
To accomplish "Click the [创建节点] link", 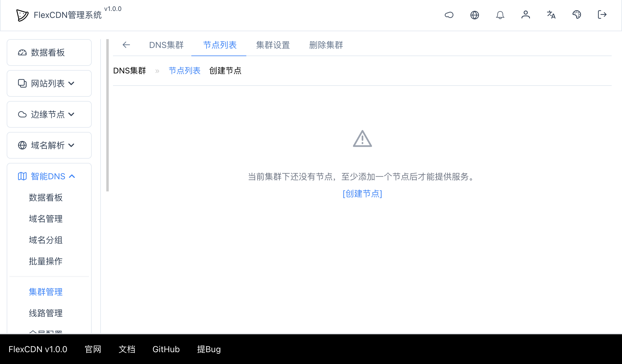I will [x=362, y=194].
